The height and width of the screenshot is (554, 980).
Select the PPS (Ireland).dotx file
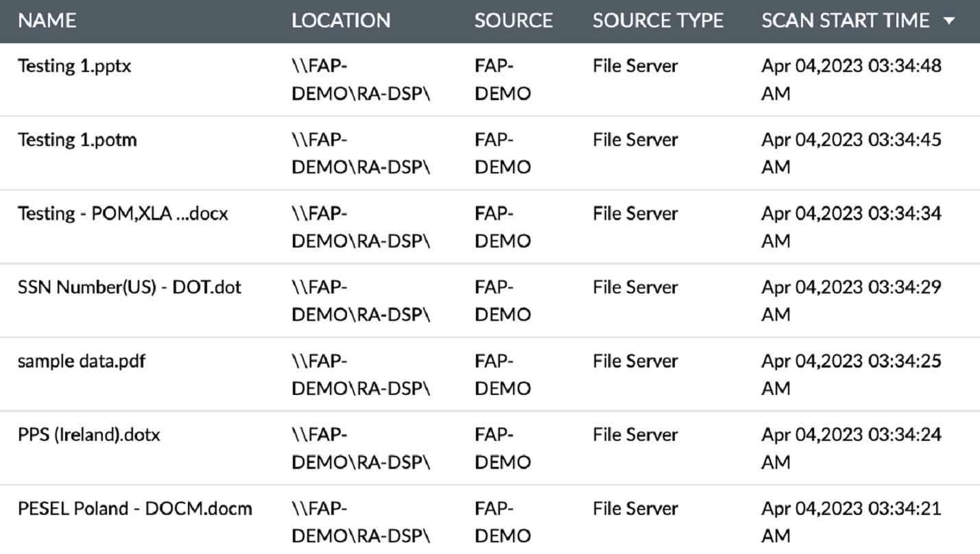pos(88,435)
